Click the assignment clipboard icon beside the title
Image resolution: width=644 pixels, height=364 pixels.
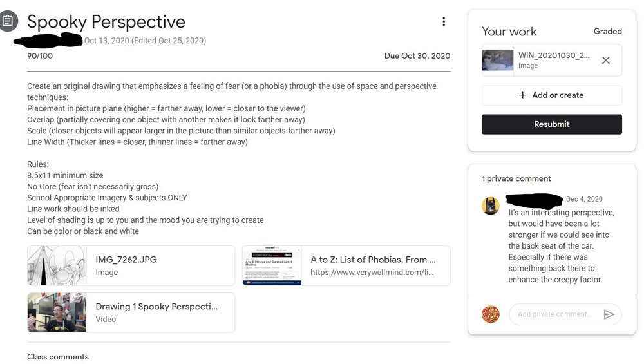[x=8, y=21]
